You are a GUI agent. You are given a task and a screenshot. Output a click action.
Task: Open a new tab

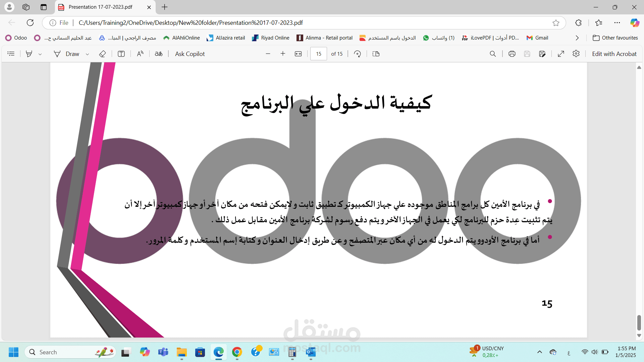164,7
